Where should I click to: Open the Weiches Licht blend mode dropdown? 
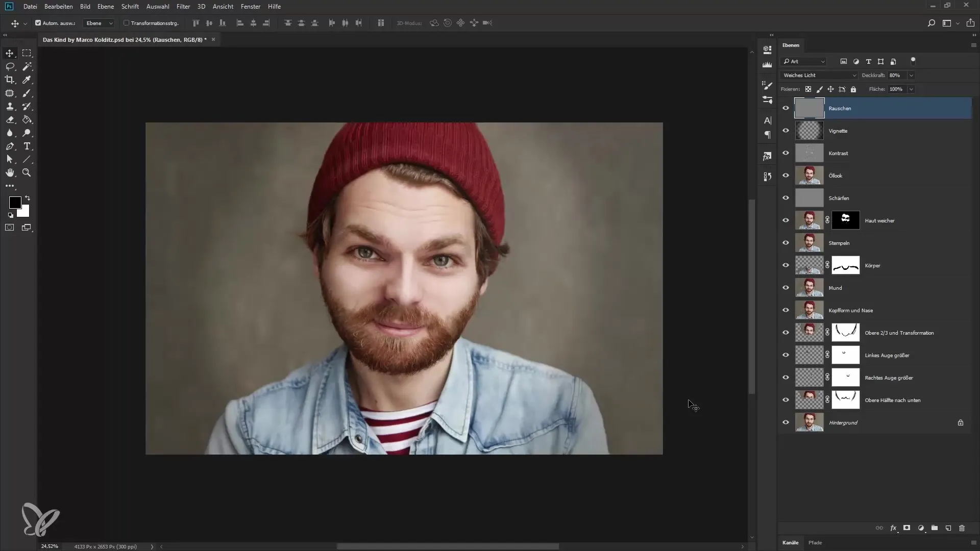pyautogui.click(x=819, y=76)
